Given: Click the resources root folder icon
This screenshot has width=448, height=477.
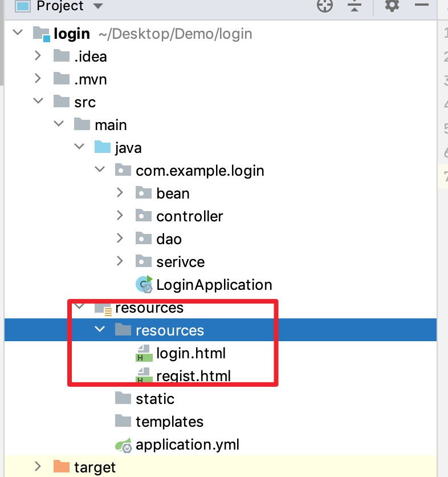Looking at the screenshot, I should point(103,309).
